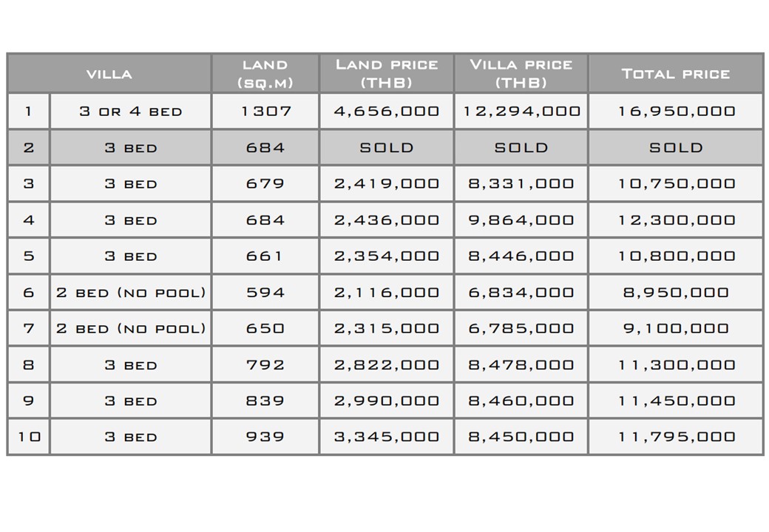Click villa 5 total price 10,800,000

tap(676, 256)
